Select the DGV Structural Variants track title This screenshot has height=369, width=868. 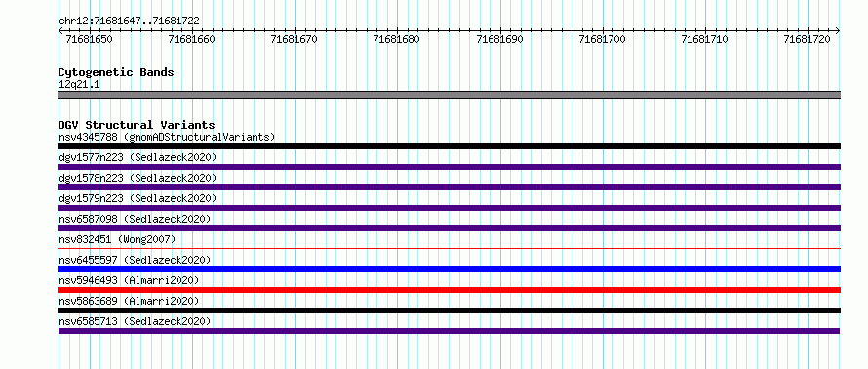[x=137, y=125]
